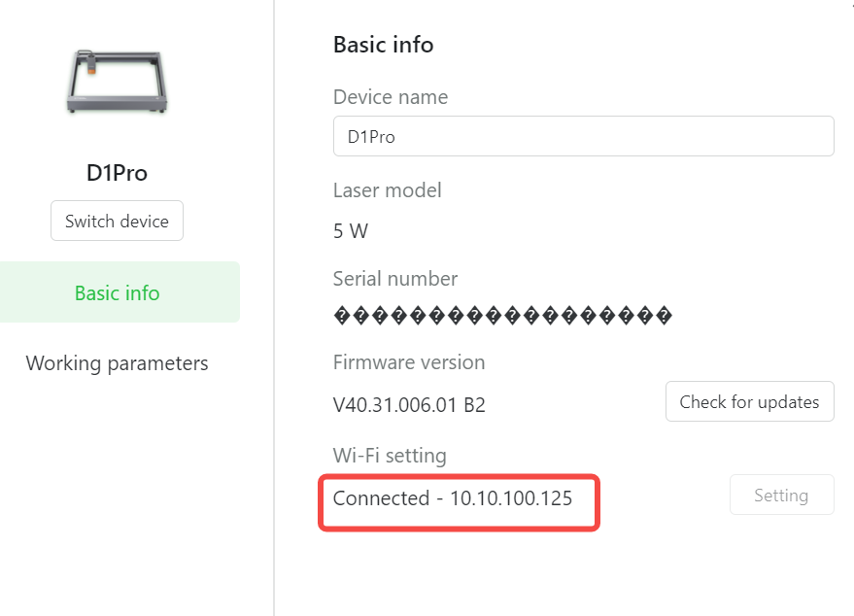Click the Device name label
Viewport: 854px width, 616px height.
point(391,97)
